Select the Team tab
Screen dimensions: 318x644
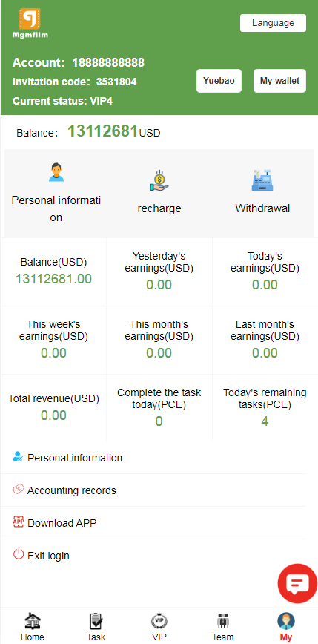223,627
